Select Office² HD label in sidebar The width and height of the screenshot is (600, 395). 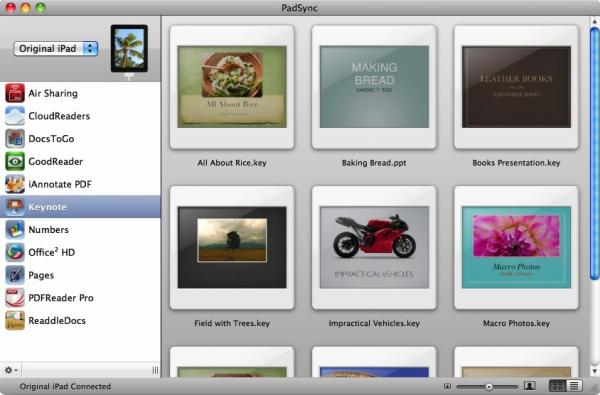pyautogui.click(x=52, y=252)
